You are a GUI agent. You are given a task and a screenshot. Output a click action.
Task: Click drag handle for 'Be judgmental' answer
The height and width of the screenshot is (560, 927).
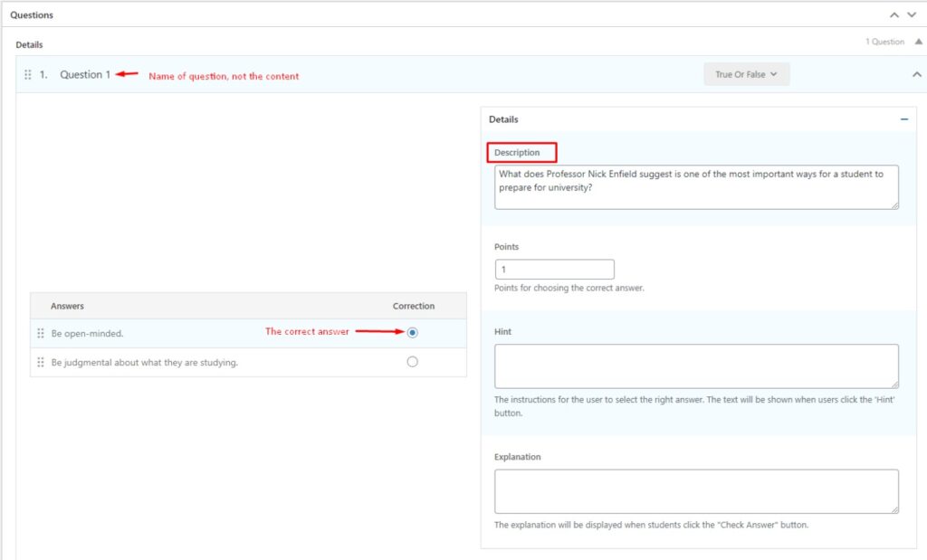41,363
